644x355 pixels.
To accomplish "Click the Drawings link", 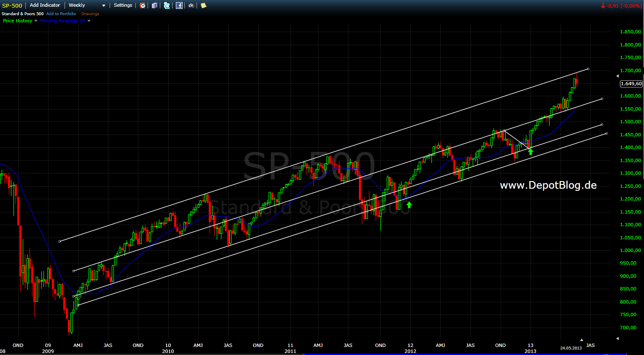I will [x=90, y=14].
